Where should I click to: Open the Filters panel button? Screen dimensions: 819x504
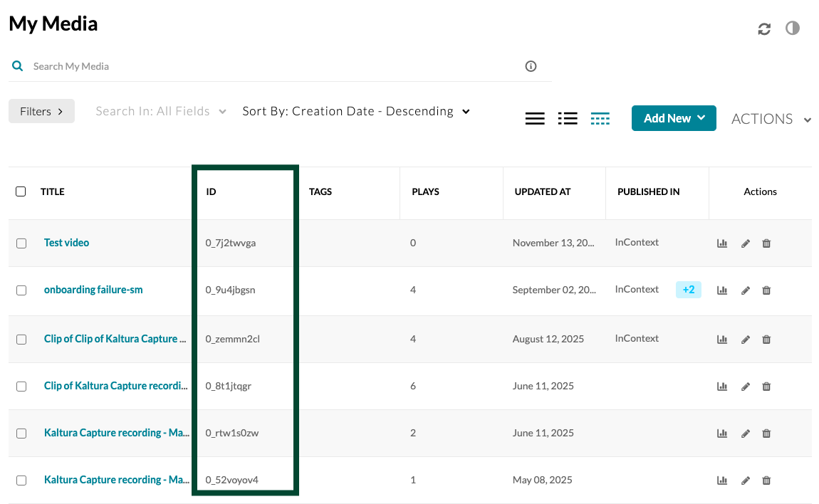41,111
